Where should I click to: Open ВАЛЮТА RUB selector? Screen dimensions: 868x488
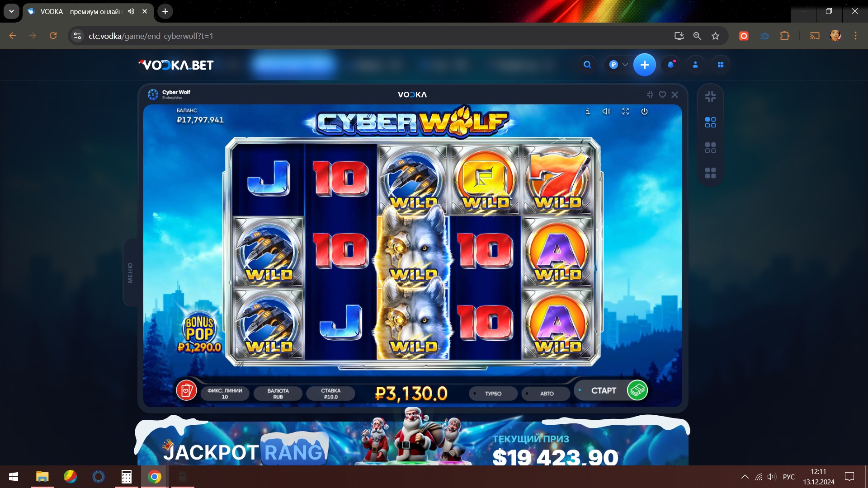pyautogui.click(x=278, y=394)
